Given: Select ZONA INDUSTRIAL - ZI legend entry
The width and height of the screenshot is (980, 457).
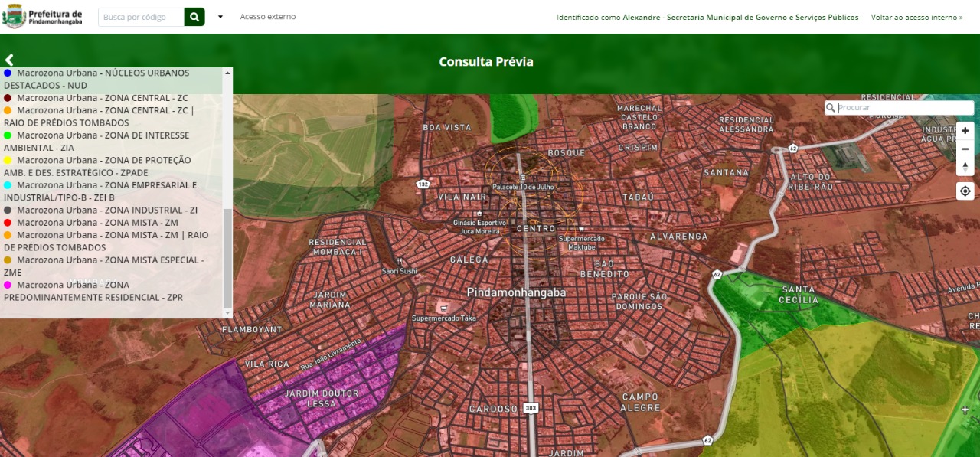Looking at the screenshot, I should click(107, 210).
